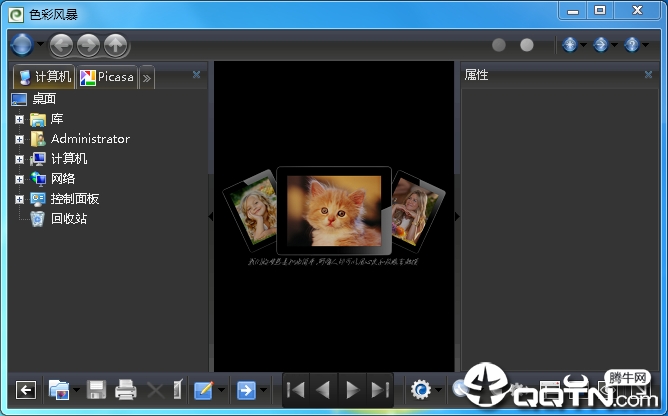
Task: Expand the Administrator tree node
Action: click(19, 139)
